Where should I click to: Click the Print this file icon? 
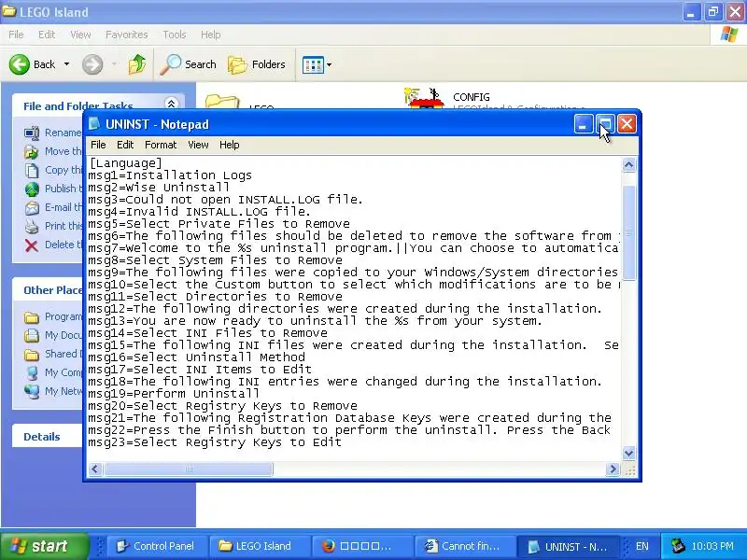pyautogui.click(x=32, y=226)
